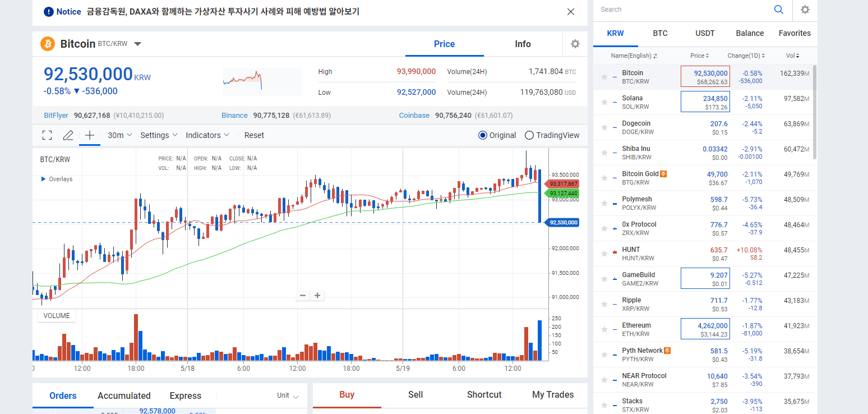Open the Unit dropdown
868x414 pixels.
(288, 395)
